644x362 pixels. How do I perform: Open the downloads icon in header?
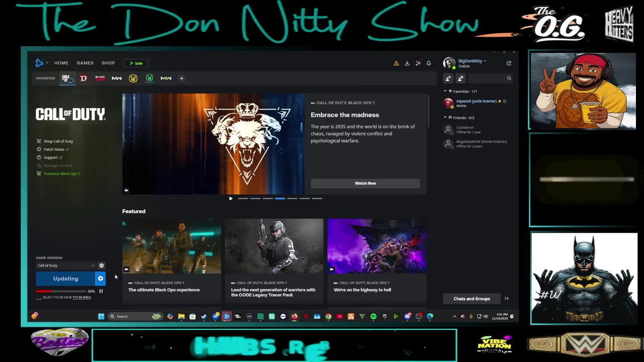click(x=407, y=63)
